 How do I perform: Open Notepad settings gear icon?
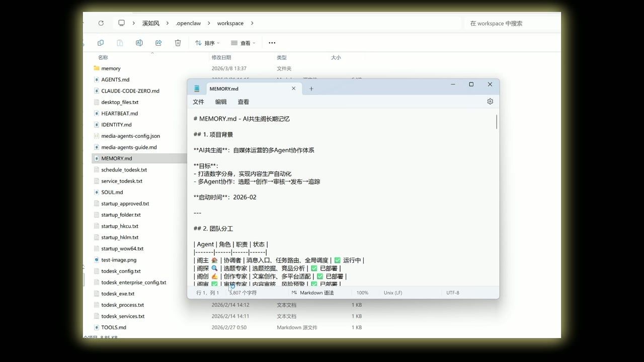490,102
